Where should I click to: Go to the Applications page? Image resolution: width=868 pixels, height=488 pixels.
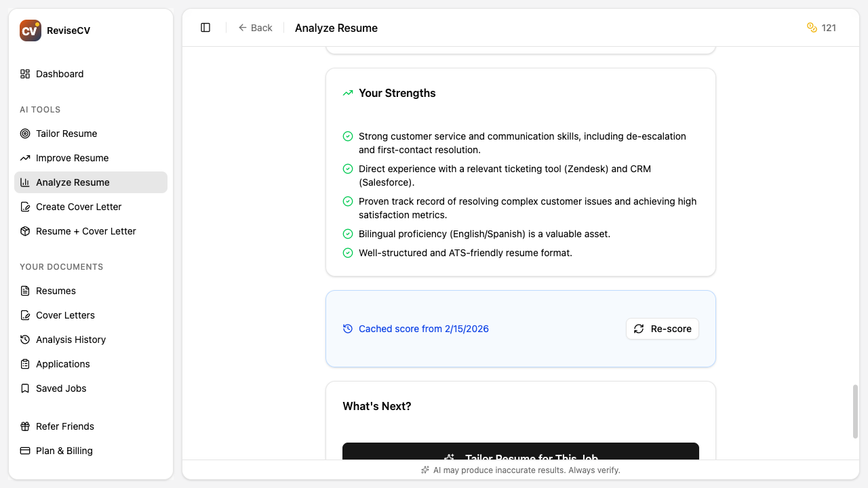coord(62,364)
